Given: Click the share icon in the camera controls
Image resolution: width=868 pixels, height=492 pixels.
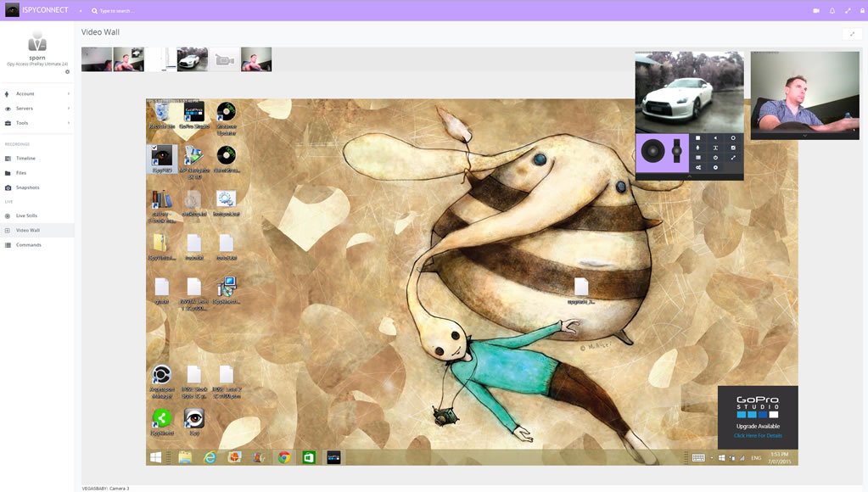Looking at the screenshot, I should click(x=698, y=167).
